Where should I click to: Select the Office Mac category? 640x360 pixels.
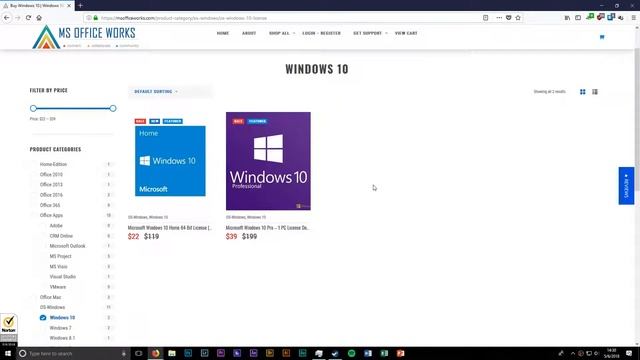pyautogui.click(x=50, y=297)
